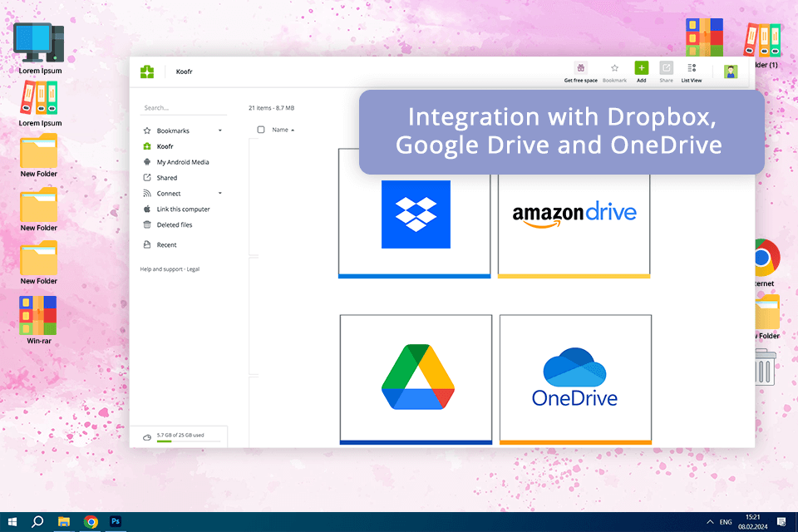The image size is (798, 532).
Task: Click the Help and support link
Action: tap(161, 269)
